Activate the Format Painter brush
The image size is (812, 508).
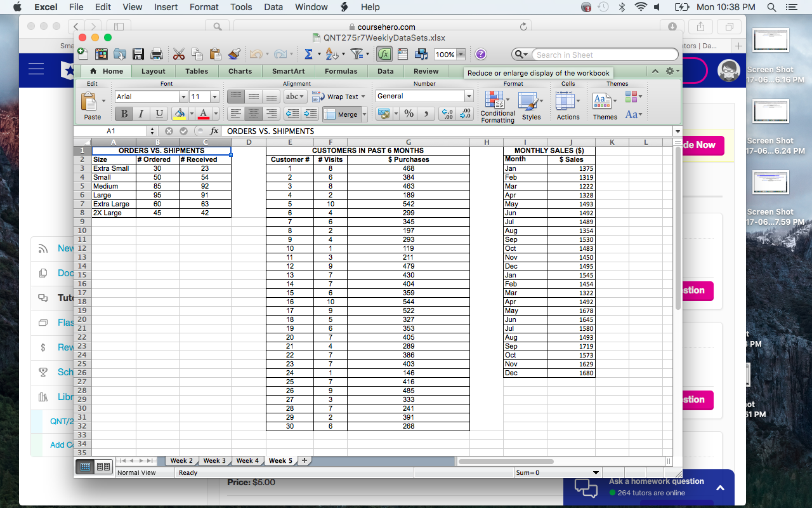point(234,55)
